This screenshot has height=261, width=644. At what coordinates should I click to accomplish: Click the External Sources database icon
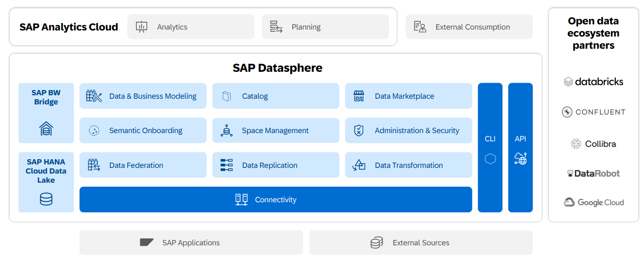(376, 243)
